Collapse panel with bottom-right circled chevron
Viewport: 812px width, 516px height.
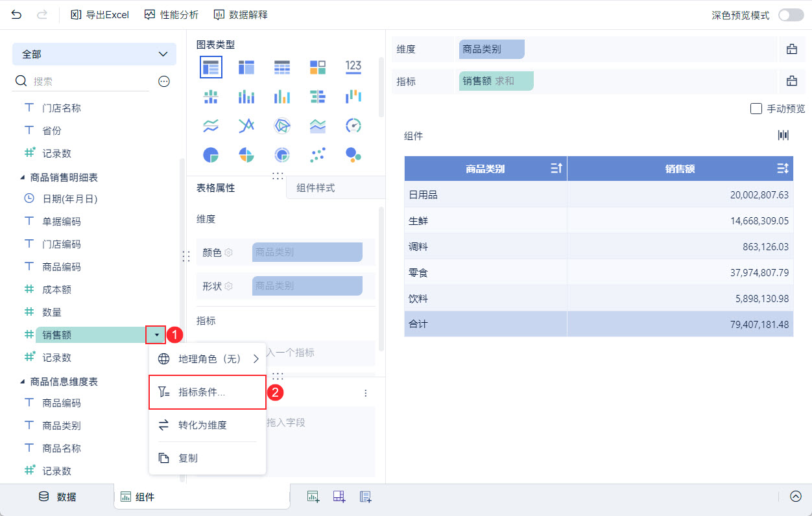point(796,497)
